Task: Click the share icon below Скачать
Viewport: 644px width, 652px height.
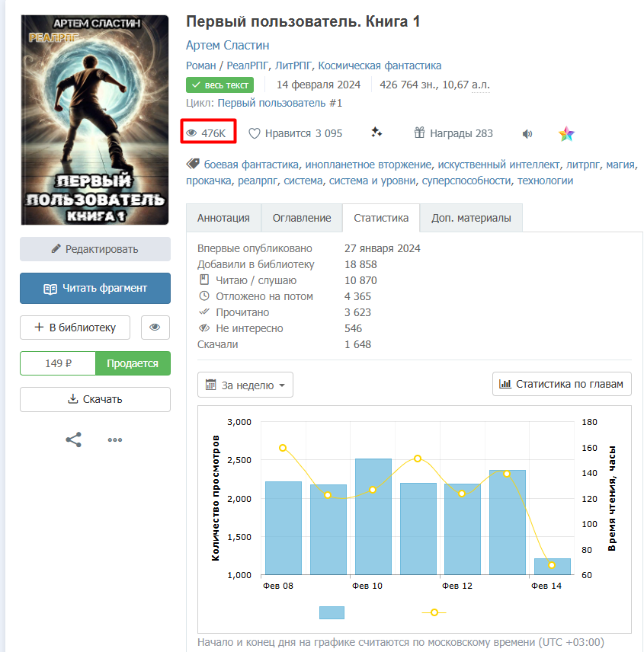Action: click(74, 439)
